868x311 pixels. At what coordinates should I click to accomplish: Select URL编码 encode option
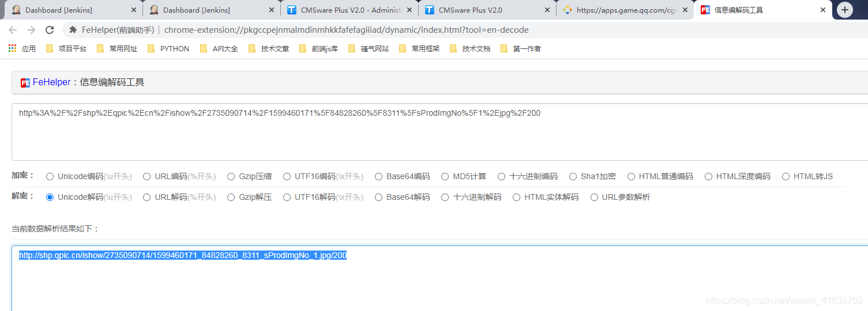click(147, 177)
